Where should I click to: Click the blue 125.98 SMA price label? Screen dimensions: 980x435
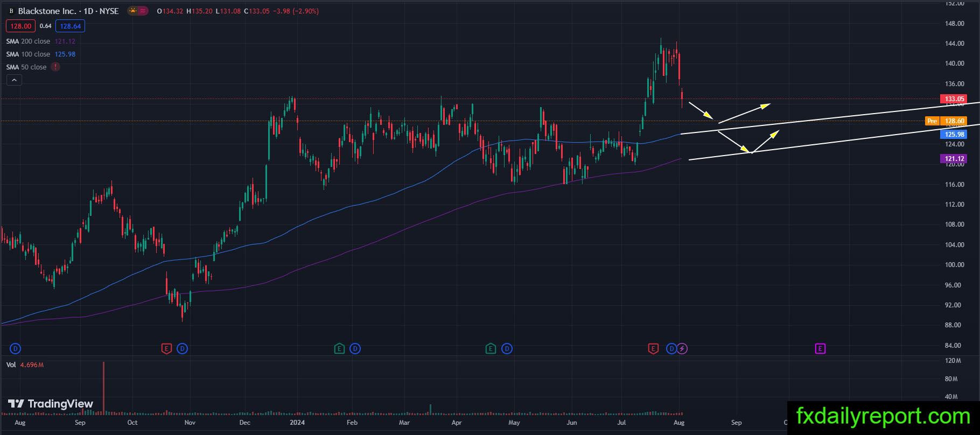(x=954, y=134)
